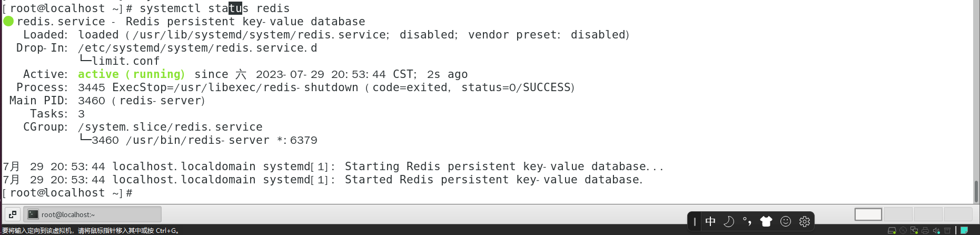The width and height of the screenshot is (980, 235).
Task: Click the show desktop window icon
Action: [x=13, y=214]
